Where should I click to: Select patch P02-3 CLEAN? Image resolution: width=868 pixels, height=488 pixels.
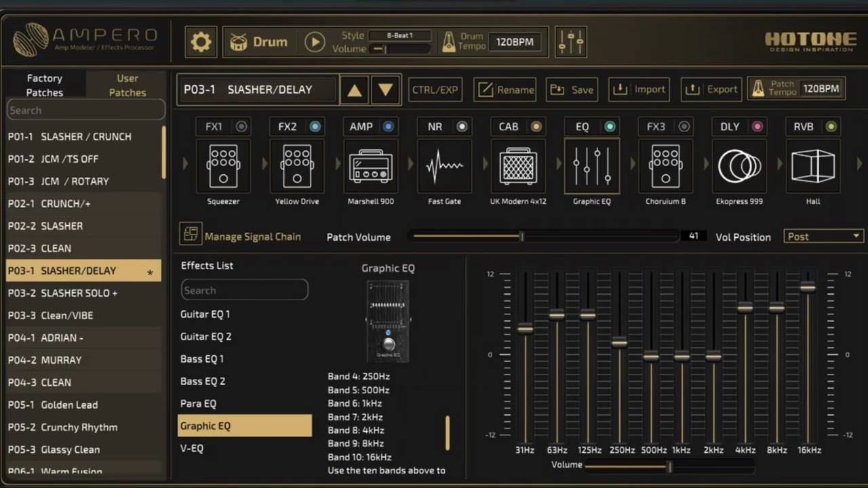pos(83,248)
